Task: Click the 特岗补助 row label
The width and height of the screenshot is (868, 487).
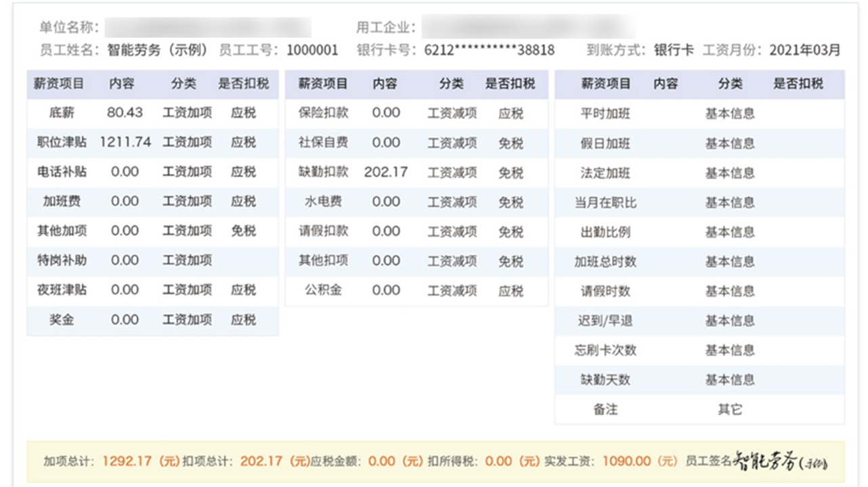Action: pos(62,260)
